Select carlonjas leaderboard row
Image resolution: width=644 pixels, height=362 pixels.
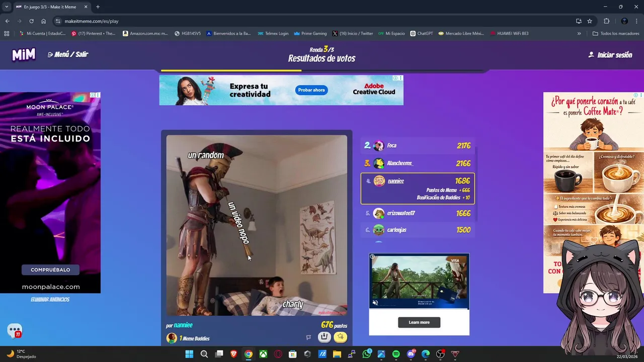click(418, 230)
